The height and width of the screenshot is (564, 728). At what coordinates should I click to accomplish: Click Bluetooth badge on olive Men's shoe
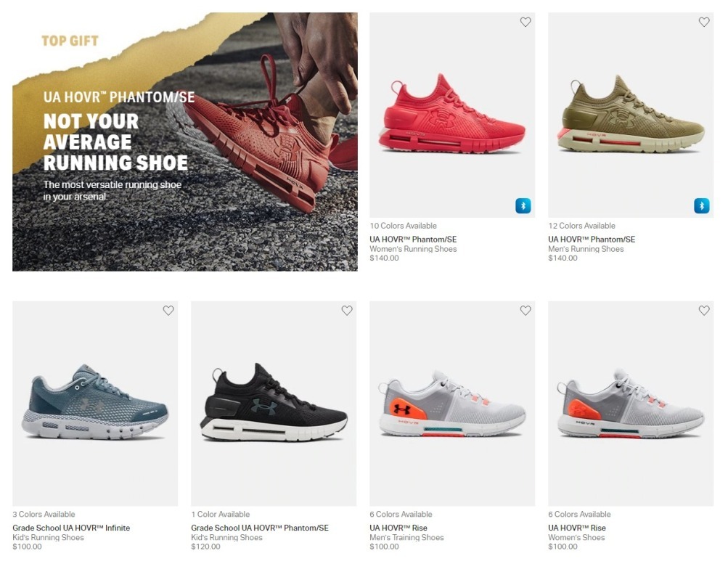point(702,205)
